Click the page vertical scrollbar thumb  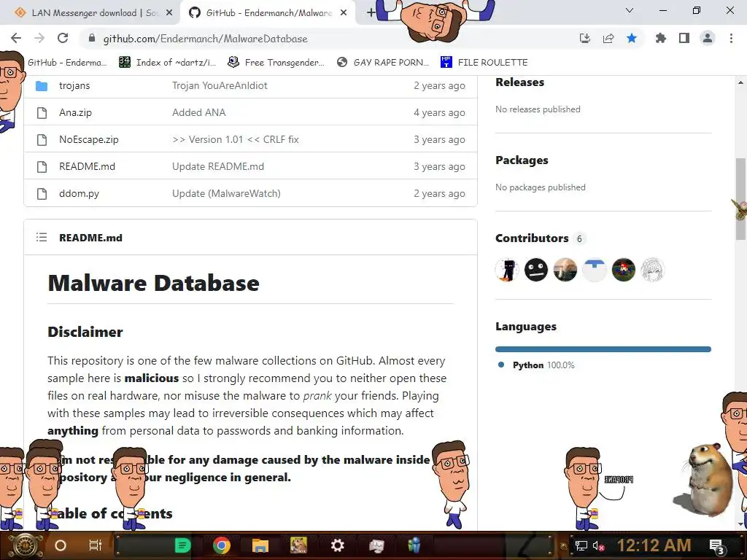[740, 198]
